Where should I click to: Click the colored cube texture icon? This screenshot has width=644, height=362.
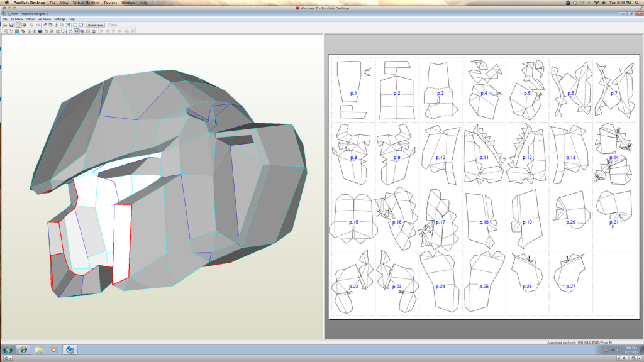(x=25, y=25)
